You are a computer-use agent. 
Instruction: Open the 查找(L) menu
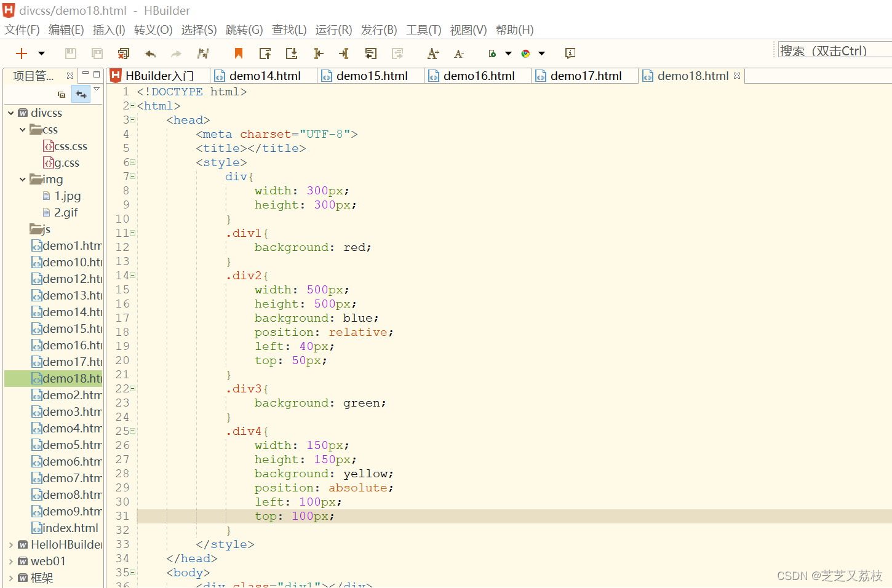[289, 30]
